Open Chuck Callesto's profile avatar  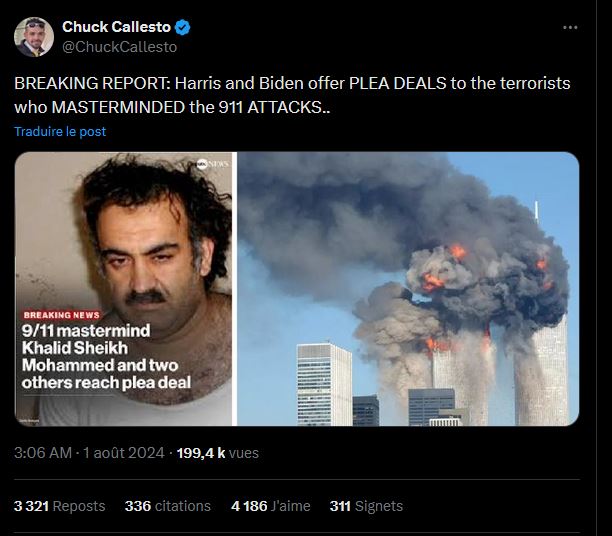[x=34, y=37]
